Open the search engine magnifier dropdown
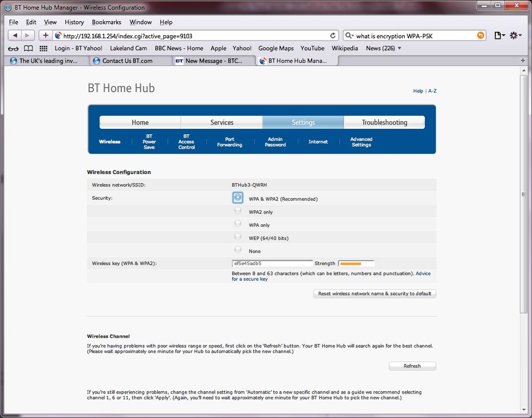This screenshot has width=532, height=418. (x=349, y=36)
